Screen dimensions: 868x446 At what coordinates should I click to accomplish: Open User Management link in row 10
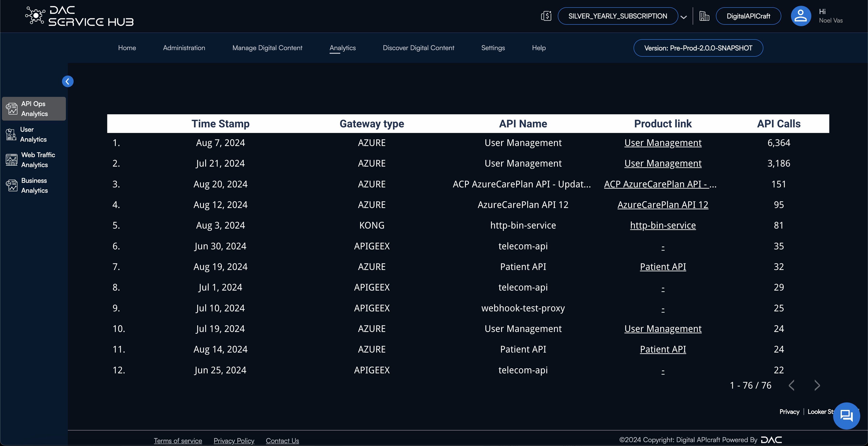663,329
